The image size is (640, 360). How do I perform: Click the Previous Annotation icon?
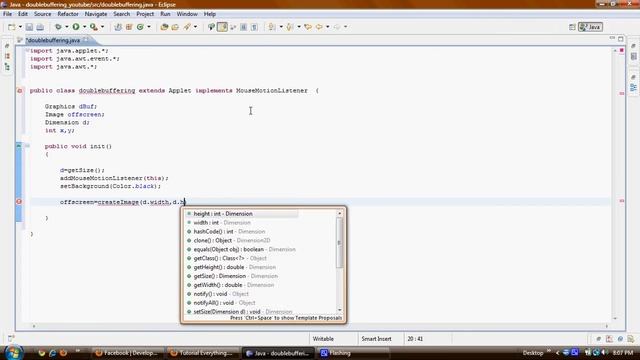(x=290, y=27)
